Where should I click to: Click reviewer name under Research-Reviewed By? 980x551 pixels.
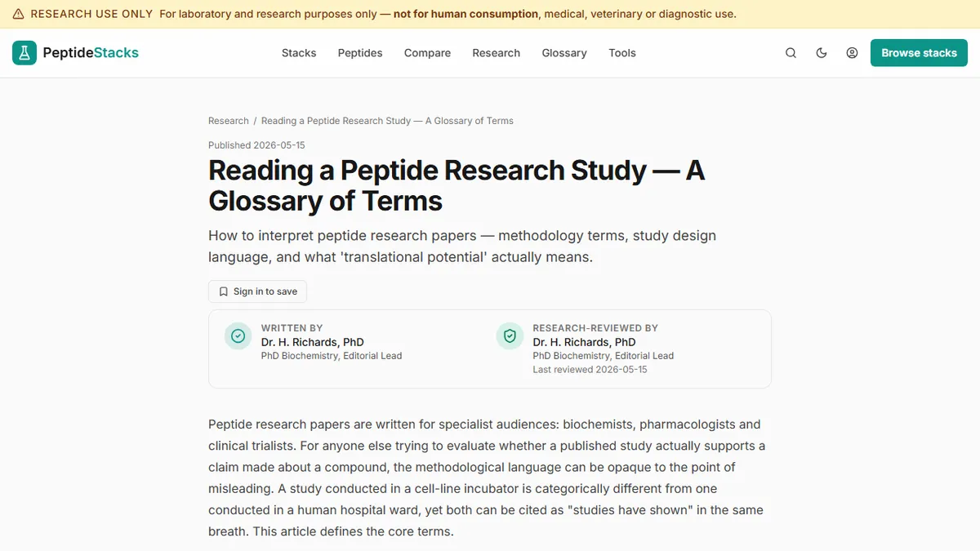pyautogui.click(x=584, y=342)
